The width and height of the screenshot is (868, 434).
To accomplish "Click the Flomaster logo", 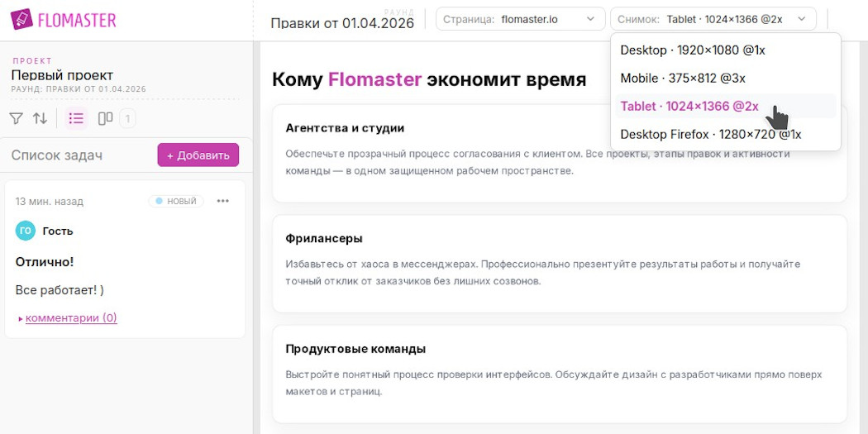I will (x=63, y=20).
